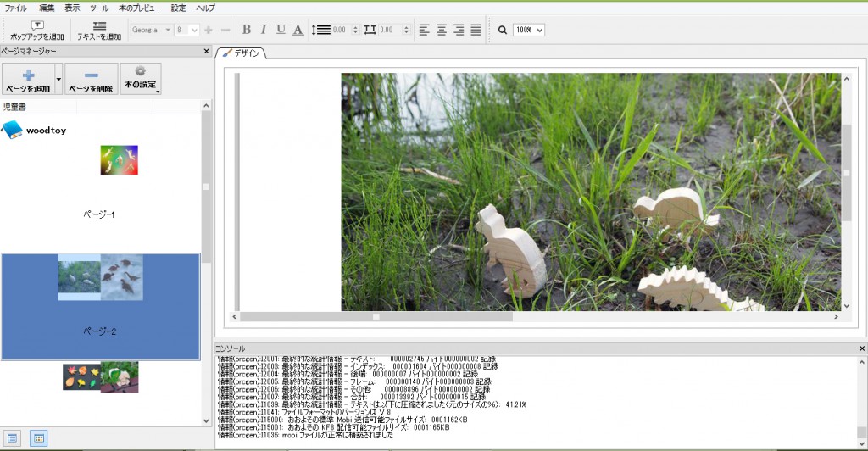Select the ページ-1 cover thumbnail
Image resolution: width=868 pixels, height=451 pixels.
point(119,160)
